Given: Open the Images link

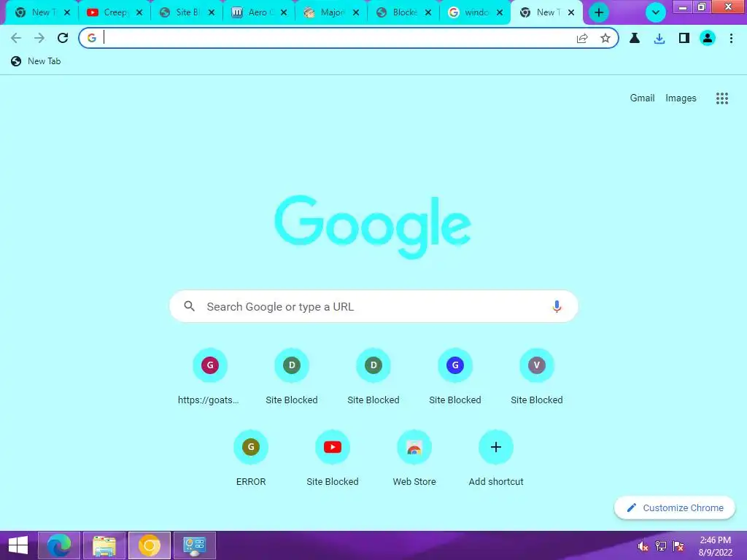Looking at the screenshot, I should click(681, 98).
